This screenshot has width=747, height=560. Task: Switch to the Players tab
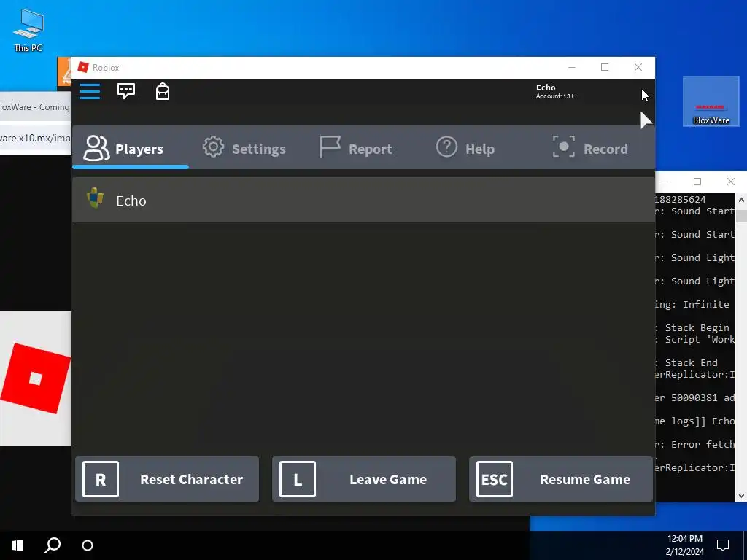pos(130,148)
